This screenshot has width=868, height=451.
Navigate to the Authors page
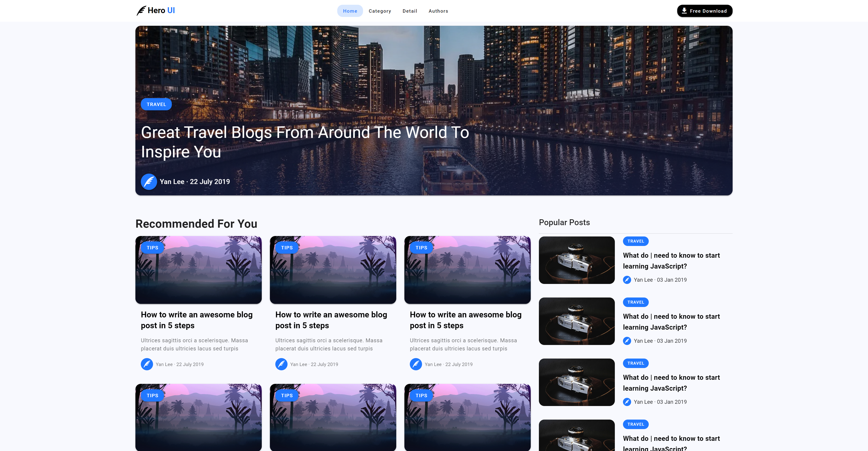point(438,11)
